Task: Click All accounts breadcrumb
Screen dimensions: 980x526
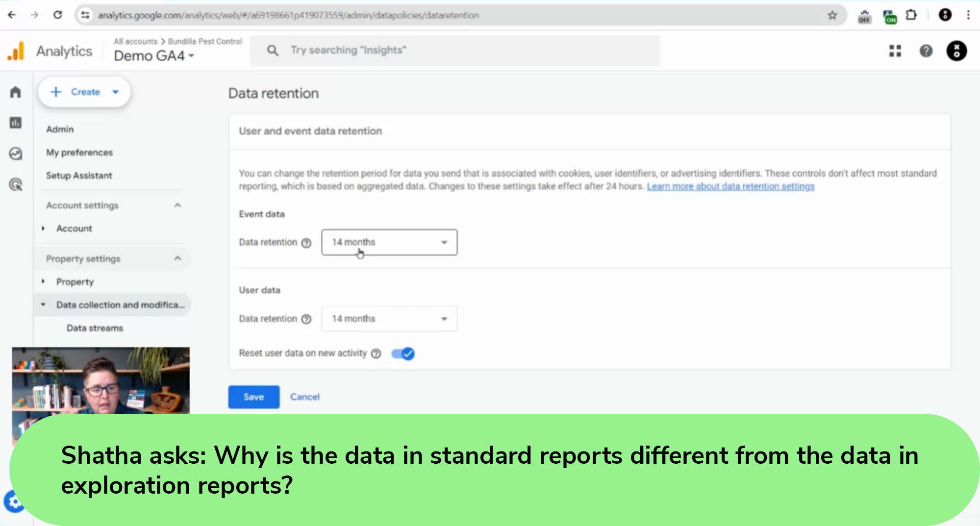Action: pos(136,42)
